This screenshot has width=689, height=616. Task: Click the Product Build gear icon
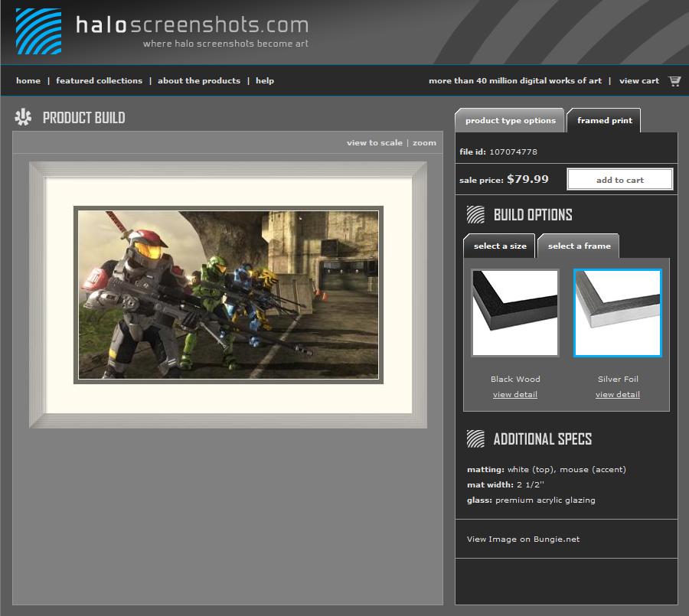(23, 118)
